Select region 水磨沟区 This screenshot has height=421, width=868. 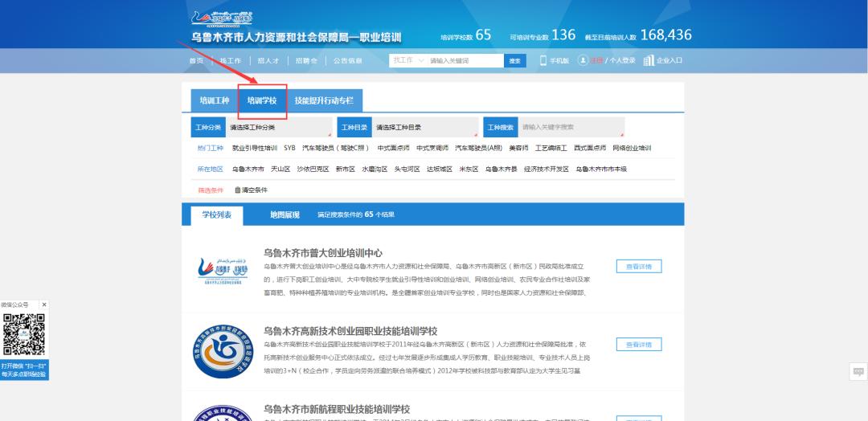click(375, 170)
